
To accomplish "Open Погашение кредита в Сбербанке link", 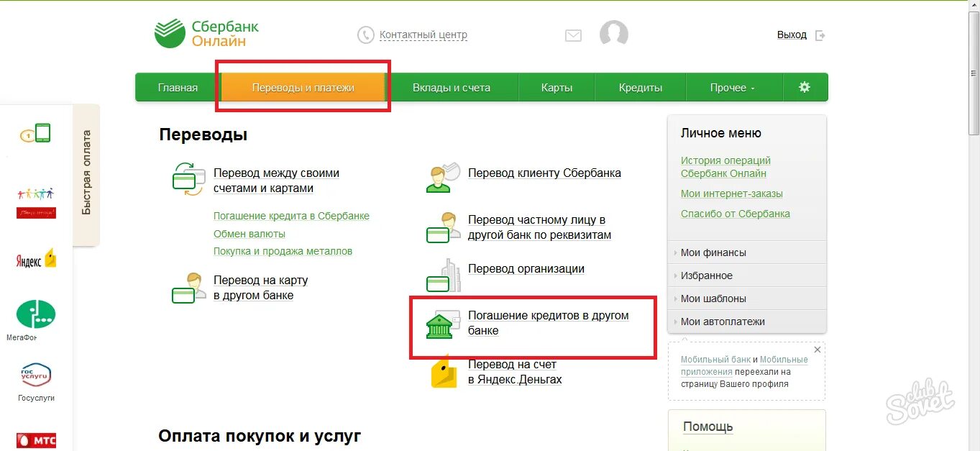I will tap(291, 216).
